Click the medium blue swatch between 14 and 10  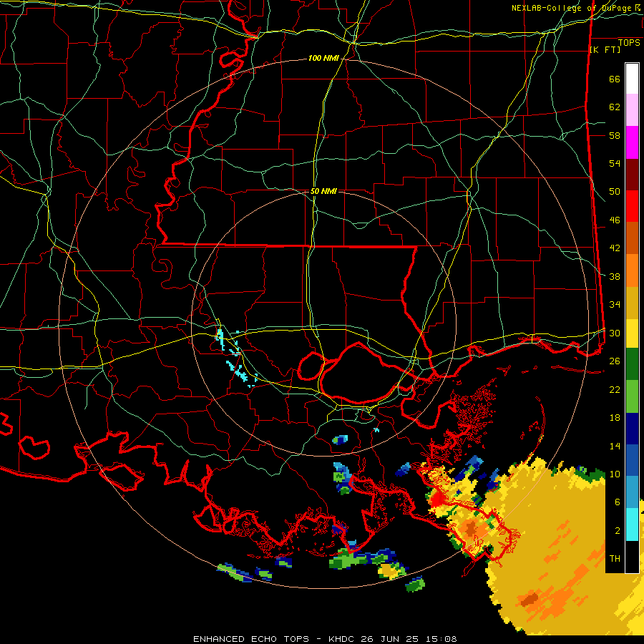632,460
